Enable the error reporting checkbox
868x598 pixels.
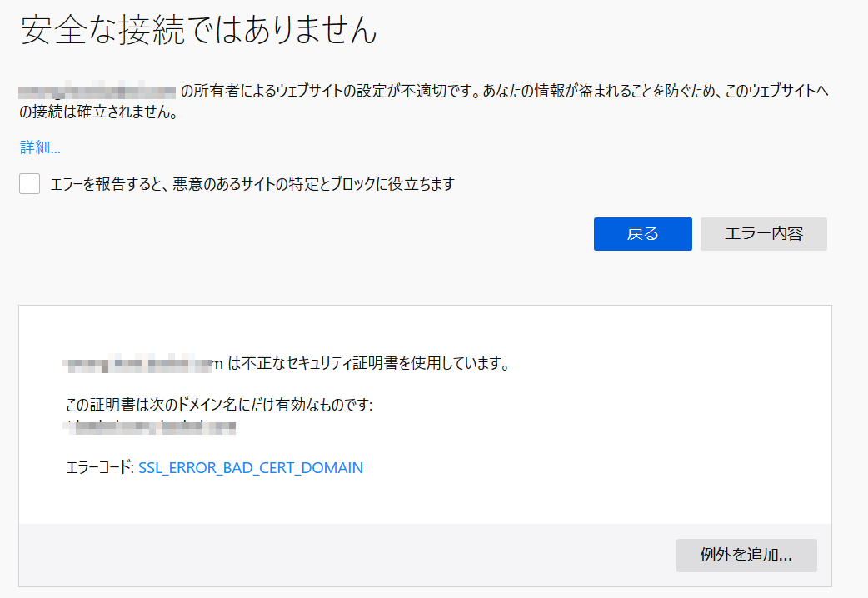pyautogui.click(x=30, y=184)
